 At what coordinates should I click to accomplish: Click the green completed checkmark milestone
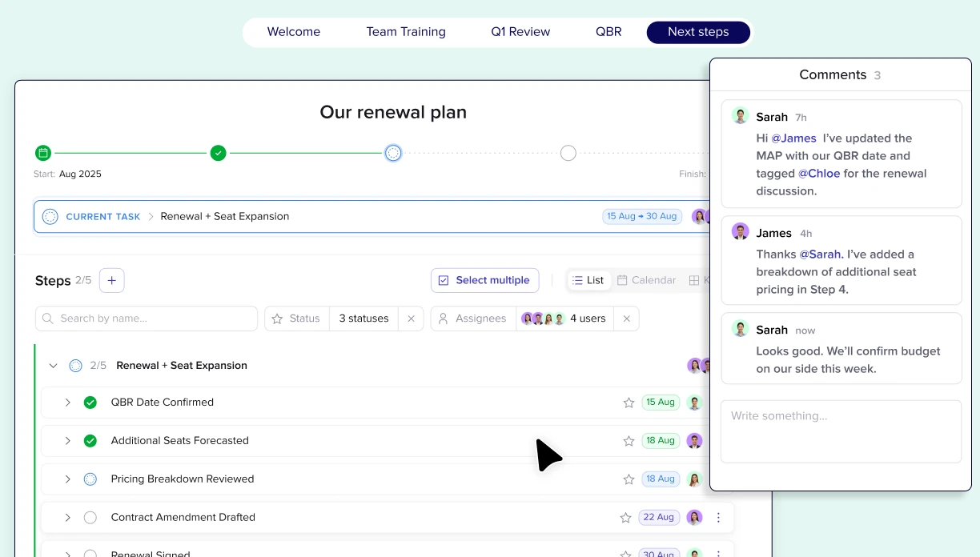tap(218, 153)
